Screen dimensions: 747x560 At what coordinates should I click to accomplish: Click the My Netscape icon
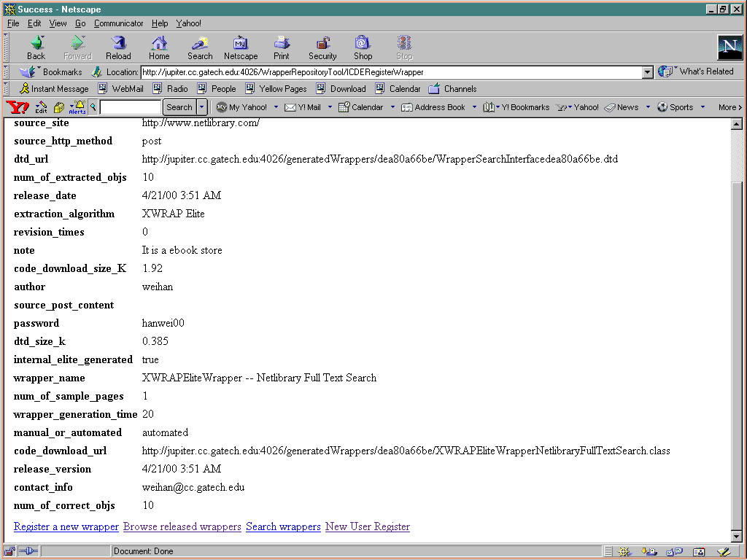click(x=241, y=47)
